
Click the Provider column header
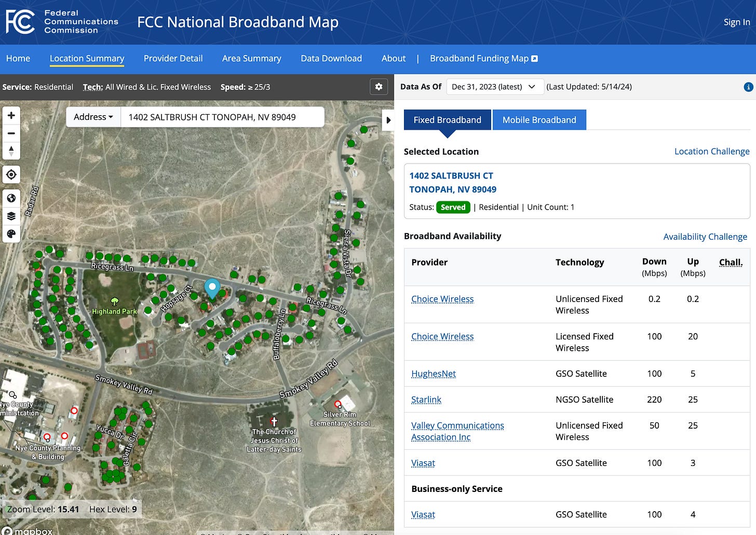click(429, 262)
